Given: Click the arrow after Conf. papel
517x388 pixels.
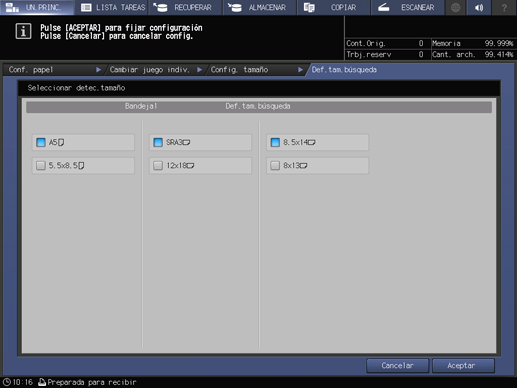Looking at the screenshot, I should 98,70.
